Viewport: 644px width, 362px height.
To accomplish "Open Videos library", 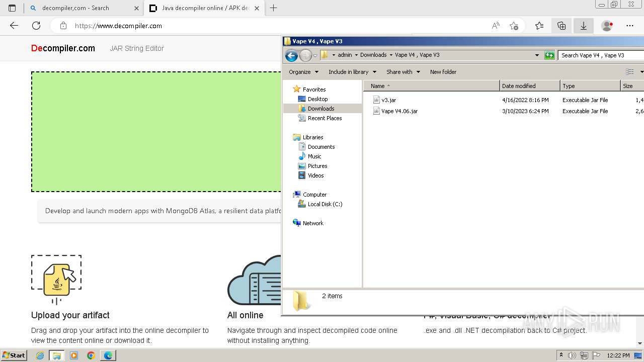I will click(315, 175).
